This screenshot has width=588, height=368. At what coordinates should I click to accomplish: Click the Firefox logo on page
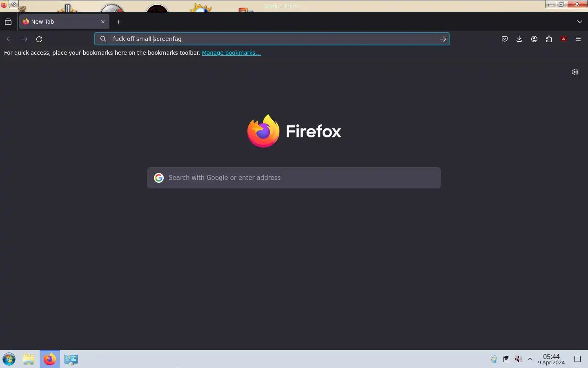(294, 131)
